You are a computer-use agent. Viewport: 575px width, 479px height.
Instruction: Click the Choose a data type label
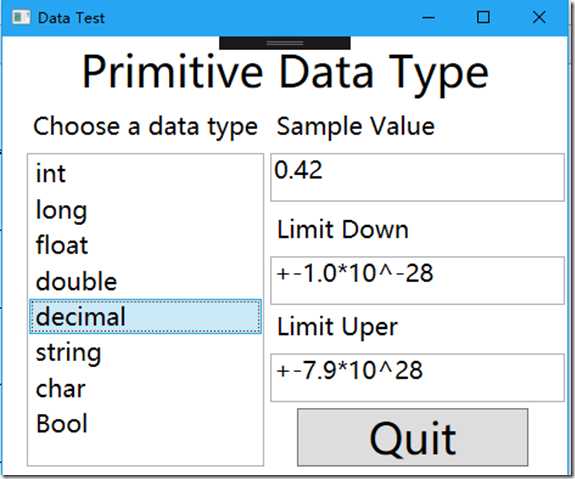point(146,127)
